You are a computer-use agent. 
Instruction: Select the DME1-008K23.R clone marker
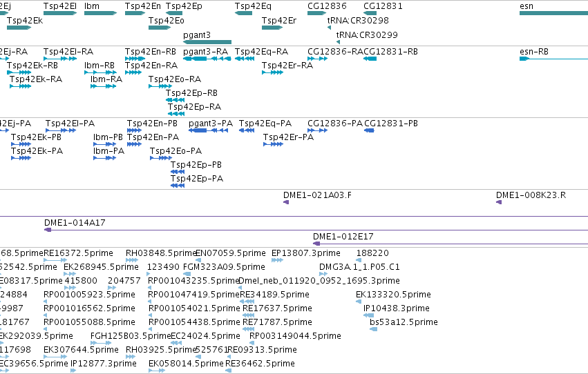499,203
